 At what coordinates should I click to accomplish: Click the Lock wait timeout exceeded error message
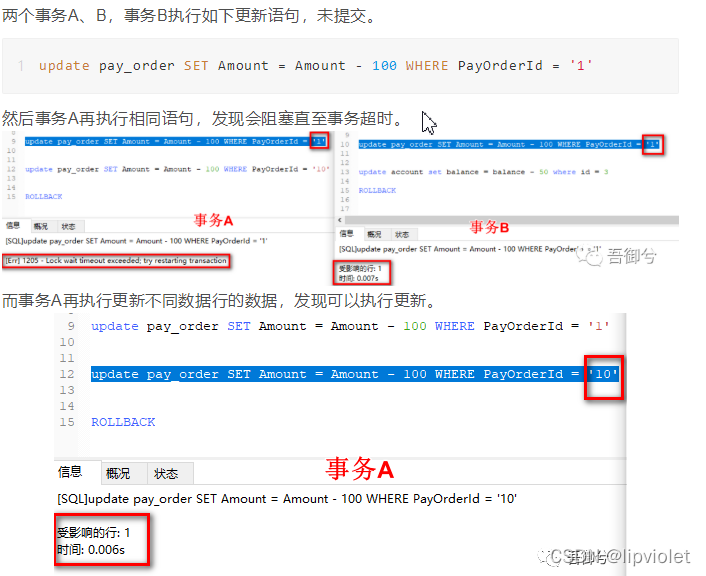coord(116,261)
